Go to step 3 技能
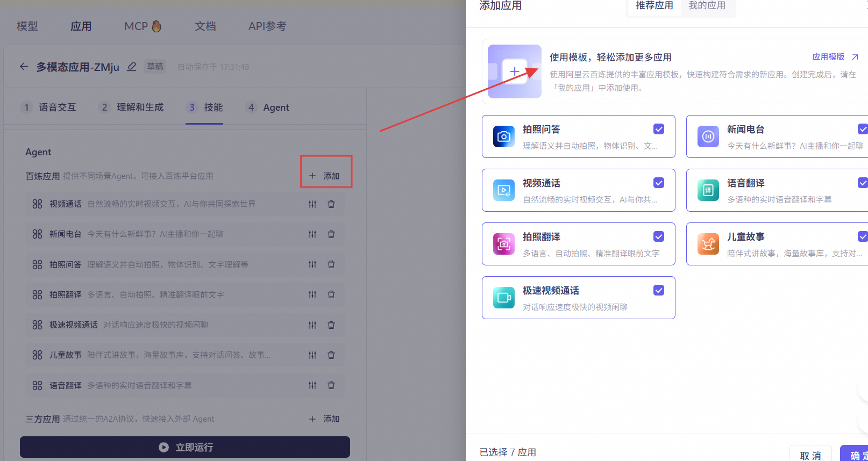This screenshot has height=461, width=868. coord(204,107)
